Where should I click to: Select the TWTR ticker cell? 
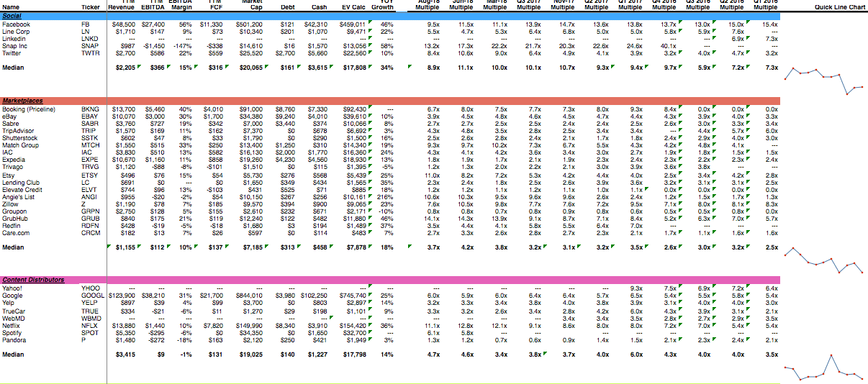[91, 53]
